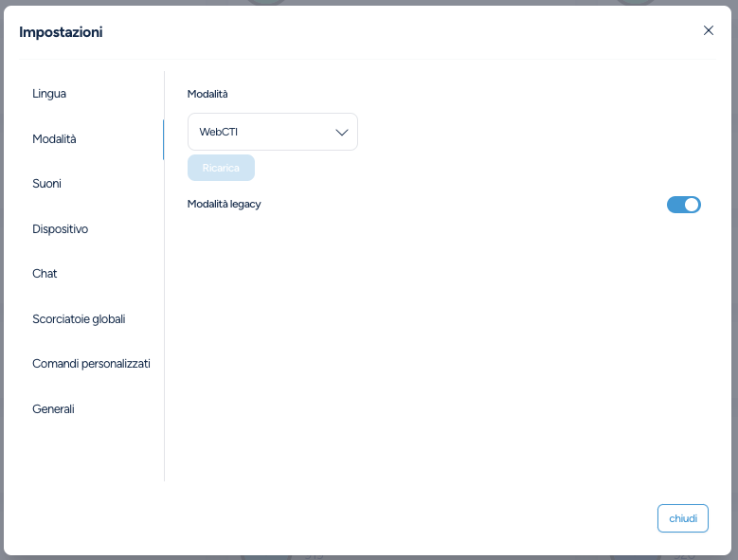Click the Modalità label above the dropdown
Image resolution: width=738 pixels, height=560 pixels.
(207, 94)
